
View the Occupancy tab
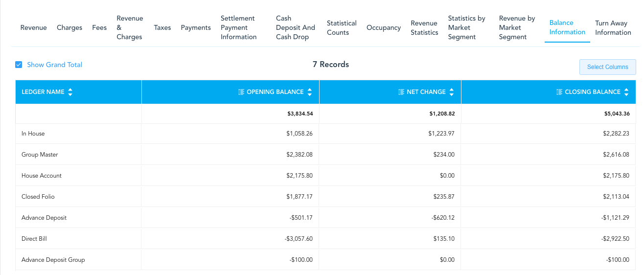tap(384, 28)
